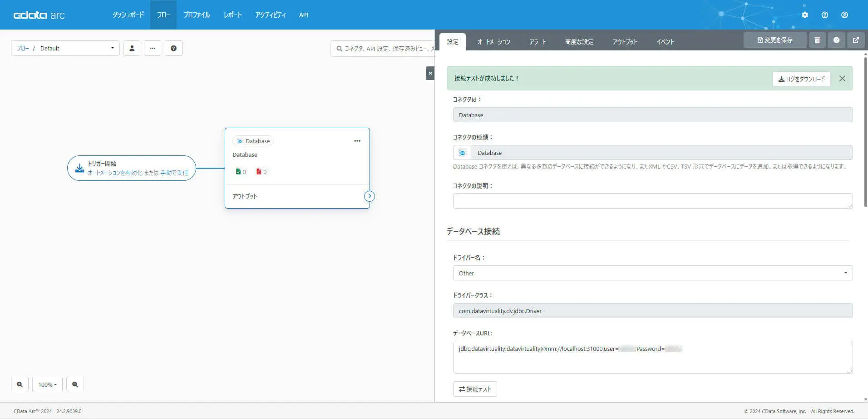Click ログをダウンロード button
868x419 pixels.
802,79
